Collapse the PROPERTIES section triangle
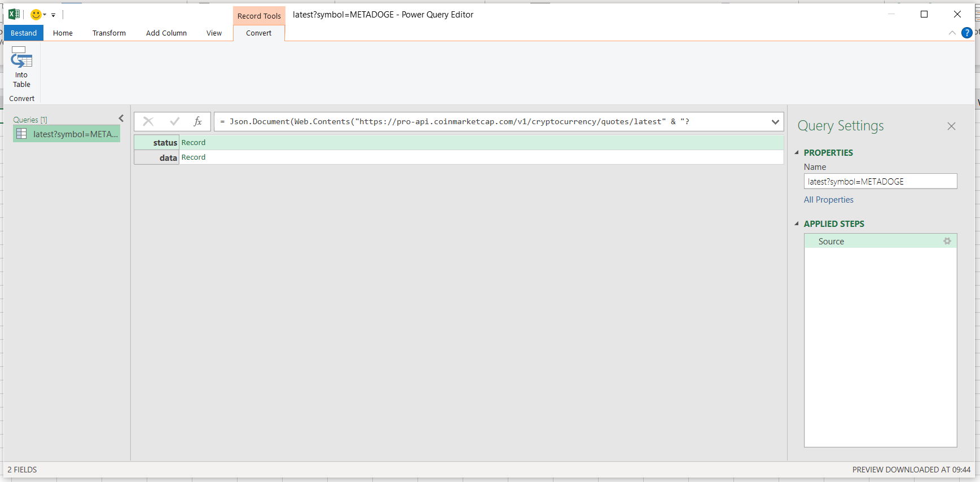 point(797,152)
